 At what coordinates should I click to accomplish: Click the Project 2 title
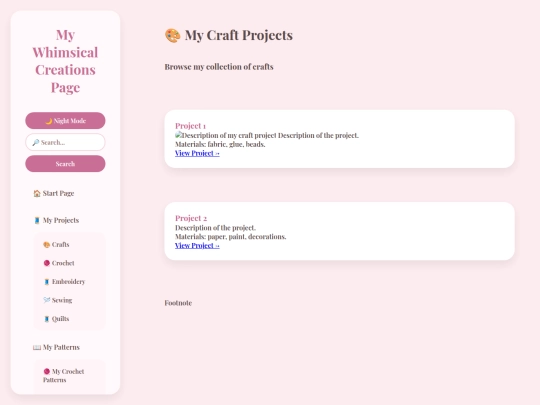[191, 218]
